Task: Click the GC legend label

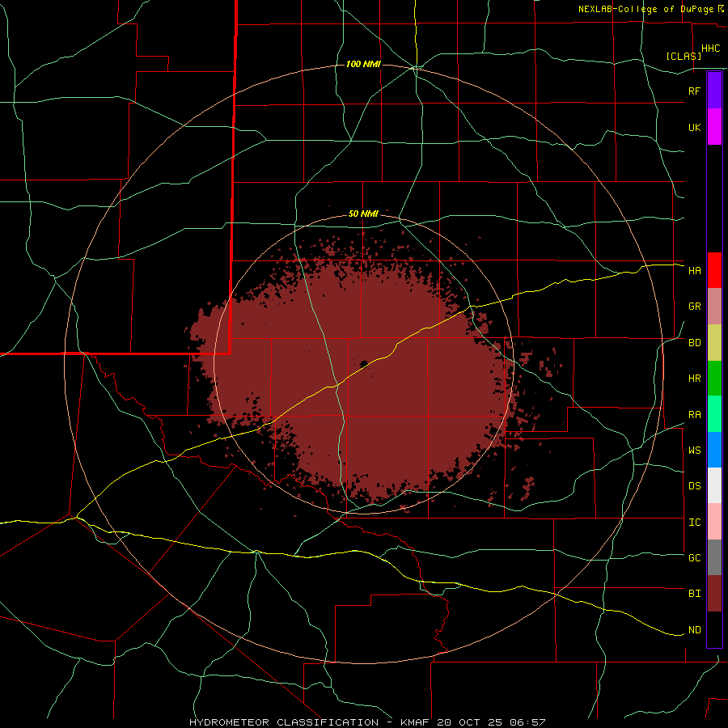Action: pyautogui.click(x=694, y=558)
